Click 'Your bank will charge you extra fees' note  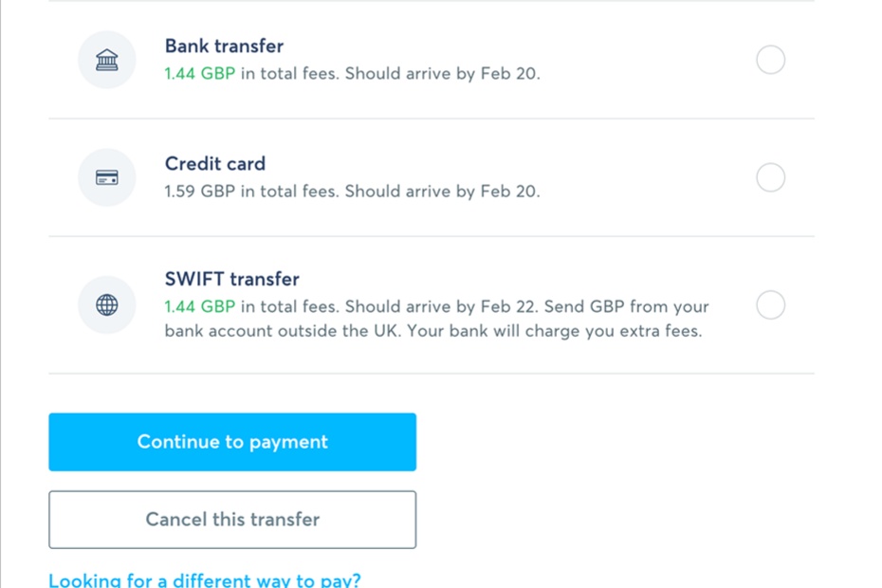click(x=555, y=331)
